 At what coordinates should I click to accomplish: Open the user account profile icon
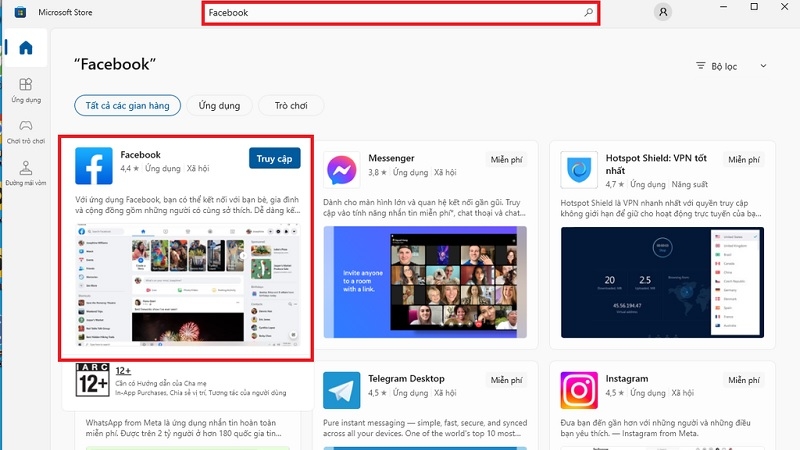(663, 12)
